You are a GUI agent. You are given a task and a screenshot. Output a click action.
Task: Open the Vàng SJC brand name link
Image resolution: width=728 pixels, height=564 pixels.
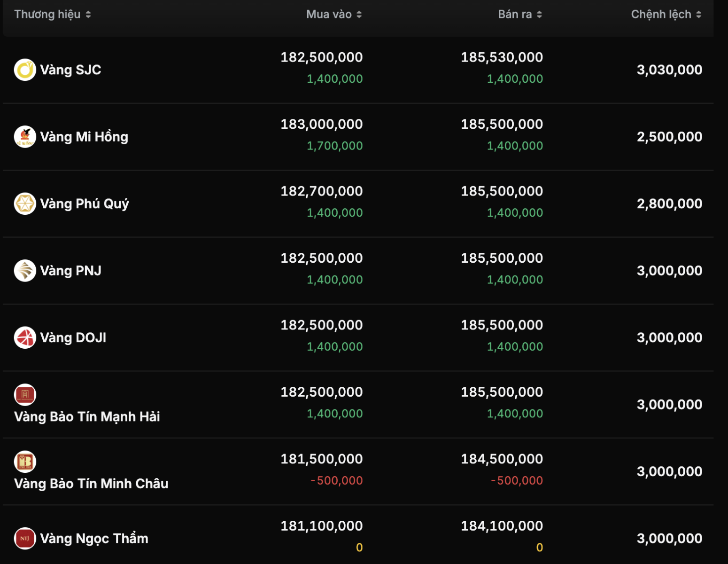coord(70,70)
